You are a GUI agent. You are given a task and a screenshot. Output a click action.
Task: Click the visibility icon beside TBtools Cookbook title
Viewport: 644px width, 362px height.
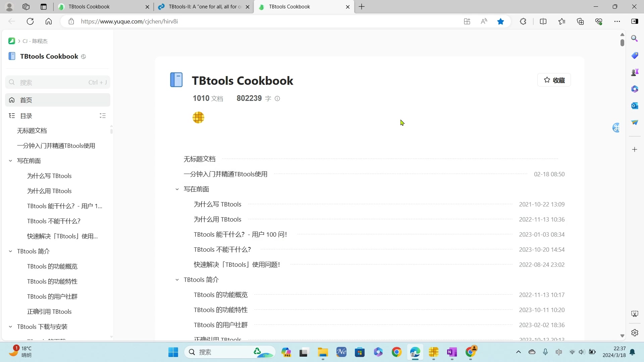[84, 57]
